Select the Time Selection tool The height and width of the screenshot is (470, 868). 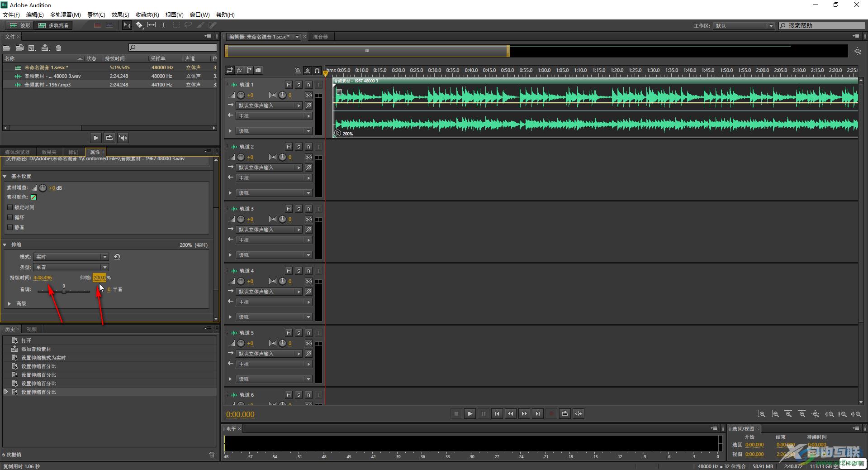coord(164,25)
